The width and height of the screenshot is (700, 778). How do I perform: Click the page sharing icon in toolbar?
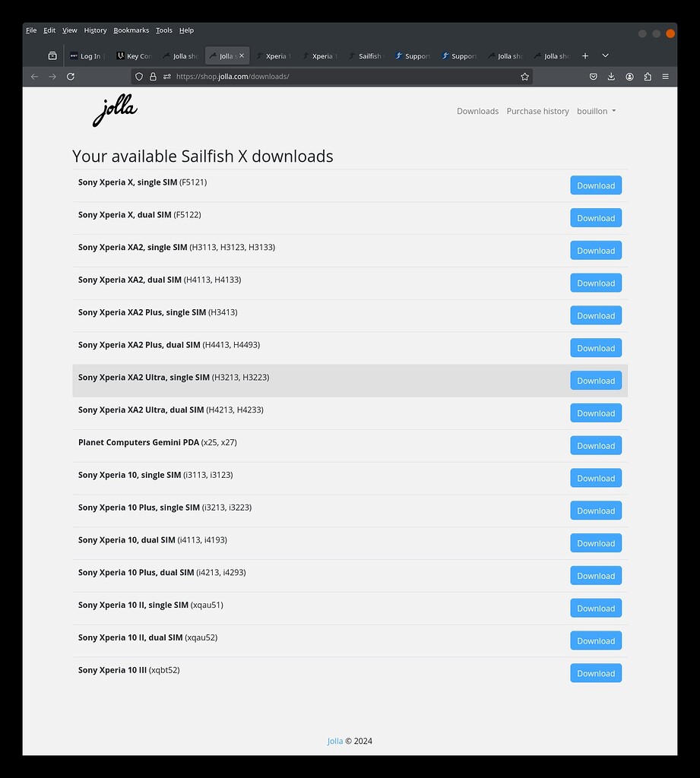pos(647,76)
